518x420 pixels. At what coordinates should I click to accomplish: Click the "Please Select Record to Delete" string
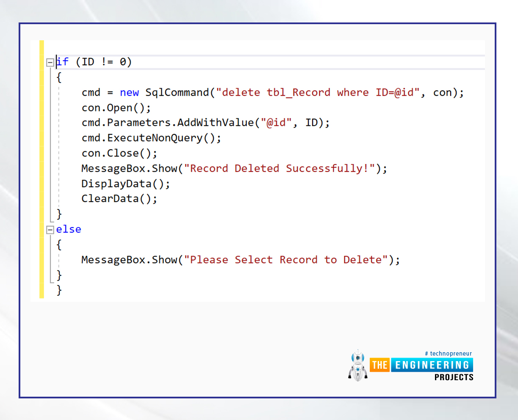(286, 259)
